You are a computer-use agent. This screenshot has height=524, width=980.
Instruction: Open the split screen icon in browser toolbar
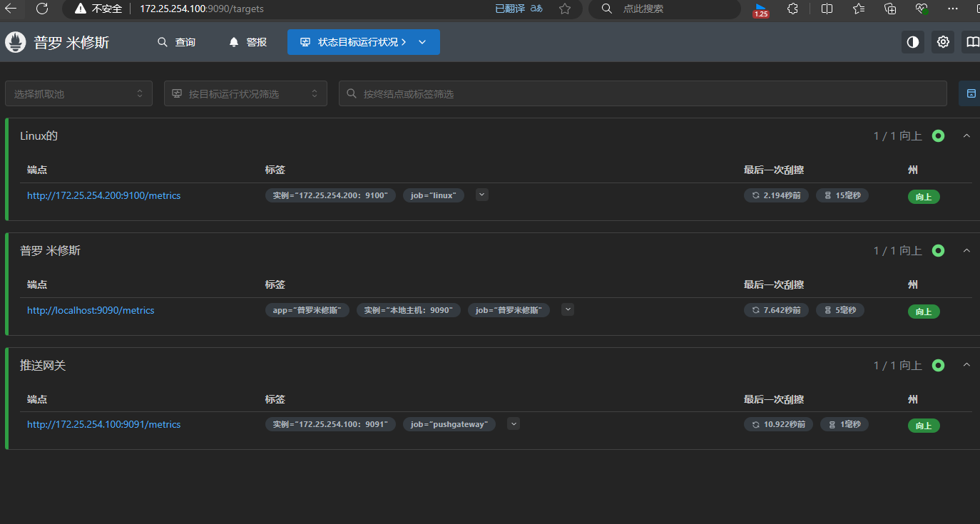tap(827, 9)
